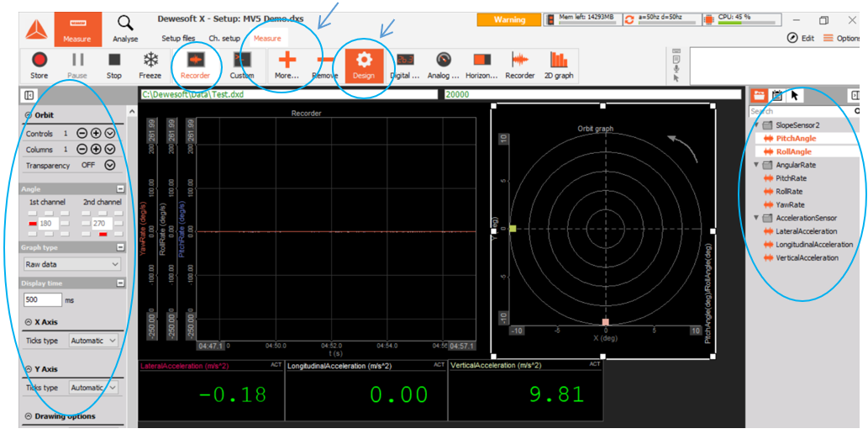Open Controls count dropdown arrow

pyautogui.click(x=109, y=134)
